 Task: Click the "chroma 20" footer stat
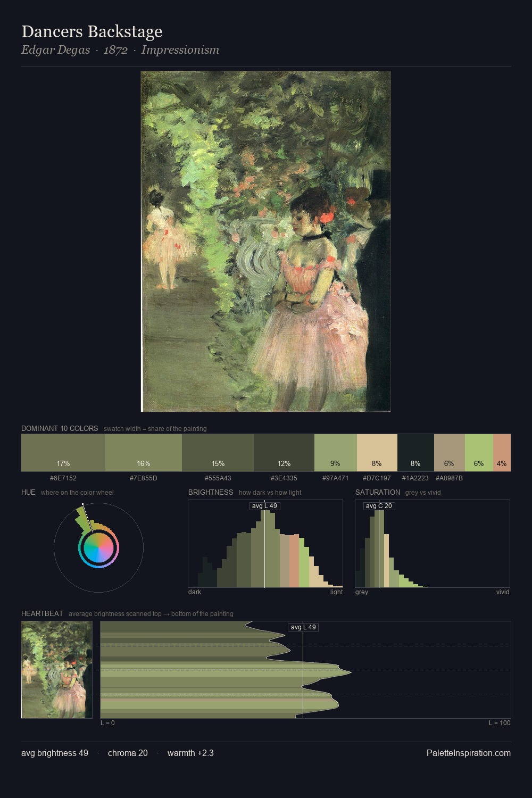(x=128, y=753)
